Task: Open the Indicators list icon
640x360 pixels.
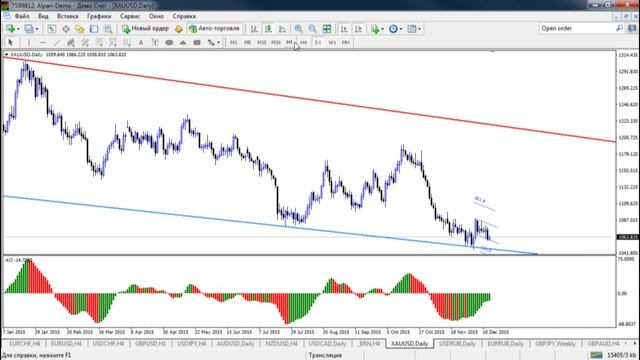Action: [x=375, y=29]
